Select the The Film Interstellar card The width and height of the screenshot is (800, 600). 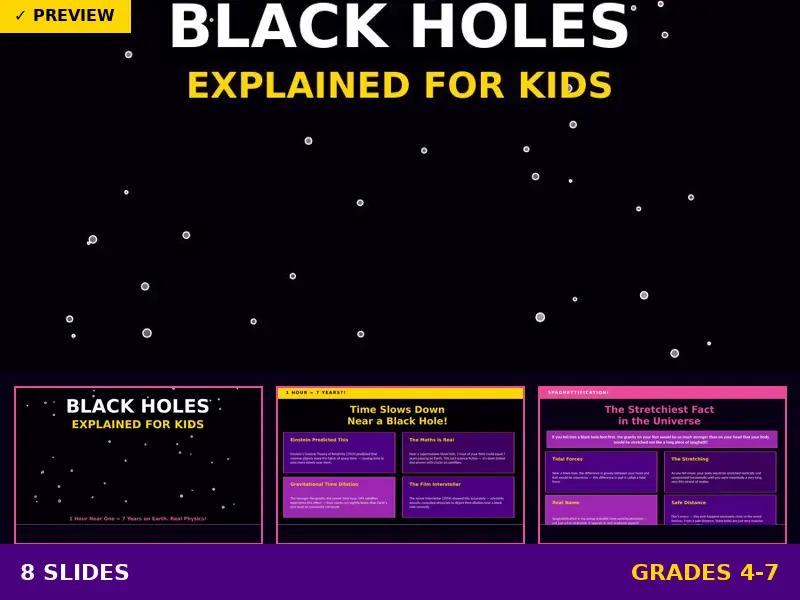(458, 497)
